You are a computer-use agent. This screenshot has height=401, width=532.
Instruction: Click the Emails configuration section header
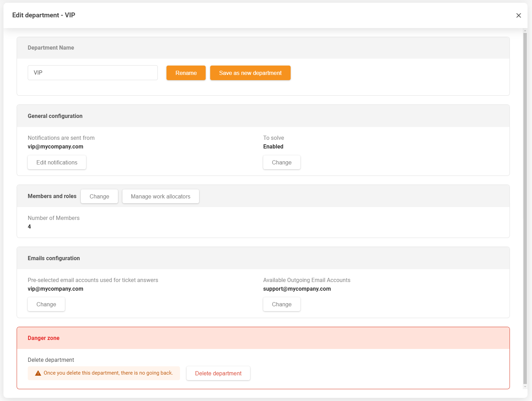(54, 258)
